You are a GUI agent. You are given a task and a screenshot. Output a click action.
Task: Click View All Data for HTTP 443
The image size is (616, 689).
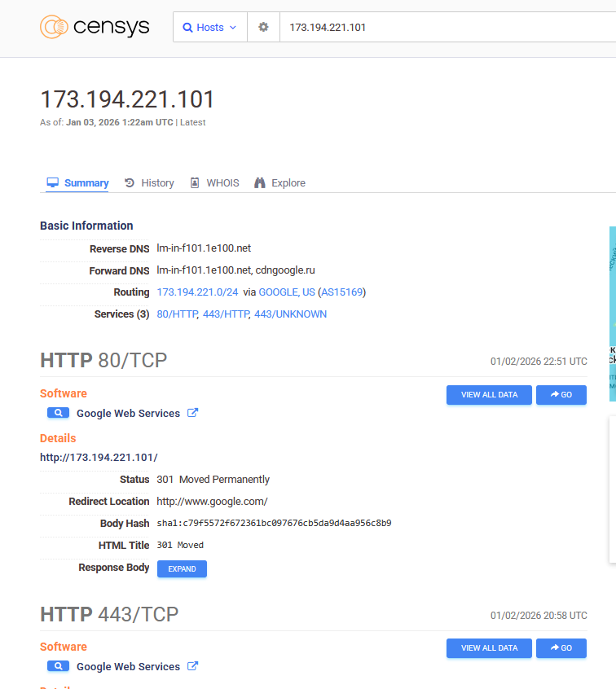(489, 648)
